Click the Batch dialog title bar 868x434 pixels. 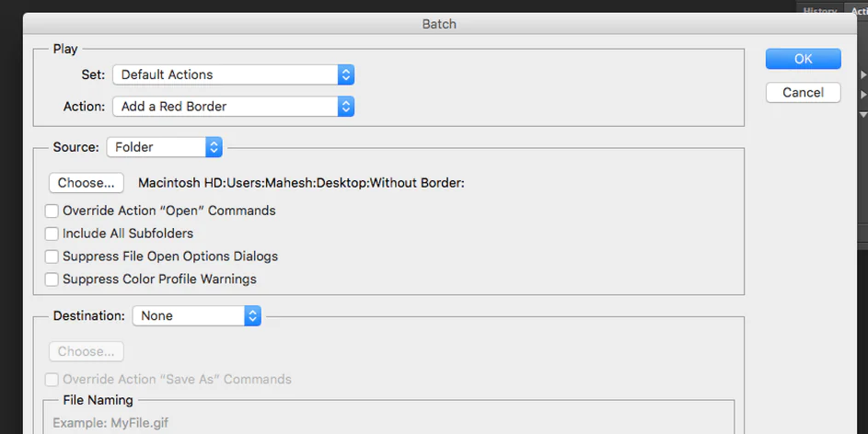tap(438, 24)
